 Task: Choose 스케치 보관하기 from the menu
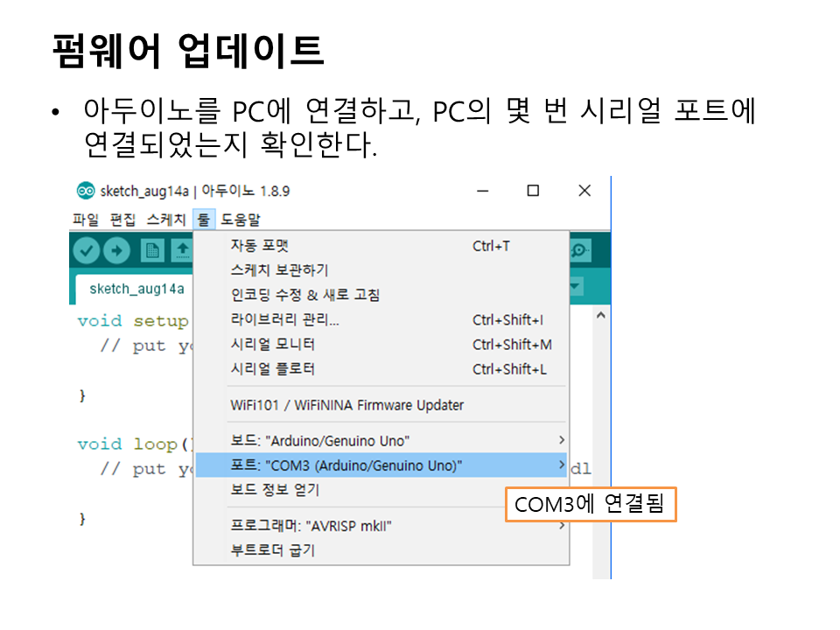click(381, 270)
